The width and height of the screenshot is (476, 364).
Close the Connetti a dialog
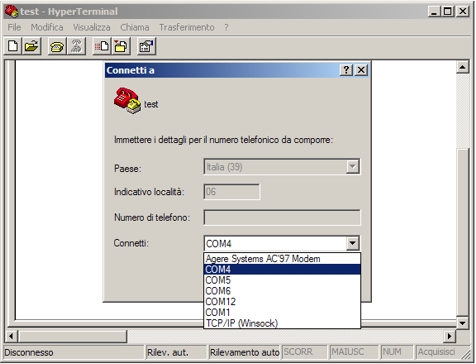coord(361,70)
